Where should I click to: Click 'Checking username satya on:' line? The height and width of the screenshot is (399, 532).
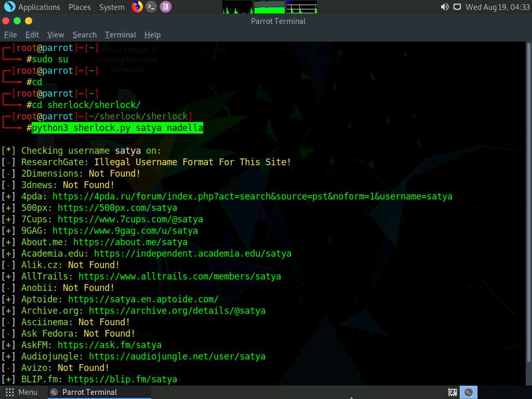point(81,151)
